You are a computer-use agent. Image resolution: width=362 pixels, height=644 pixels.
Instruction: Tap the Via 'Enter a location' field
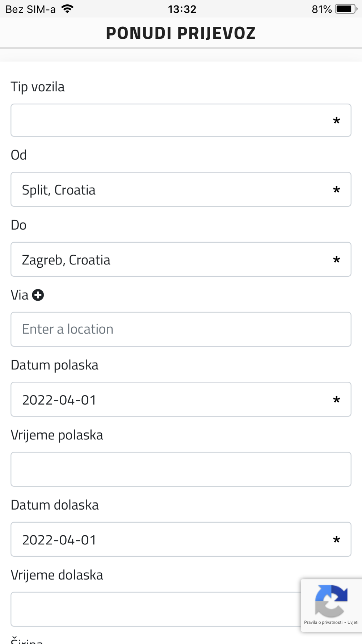tap(181, 329)
